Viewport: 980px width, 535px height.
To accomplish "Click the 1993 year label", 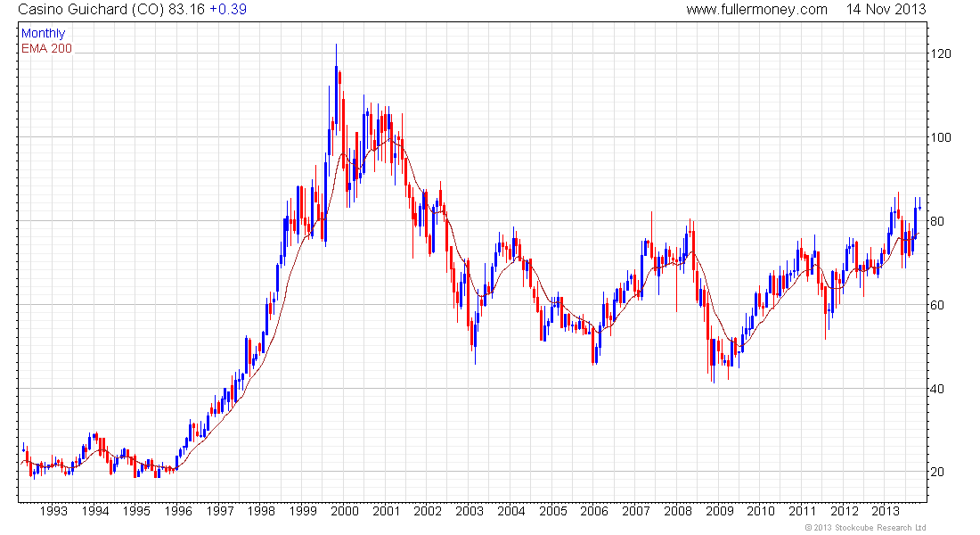I will coord(53,511).
